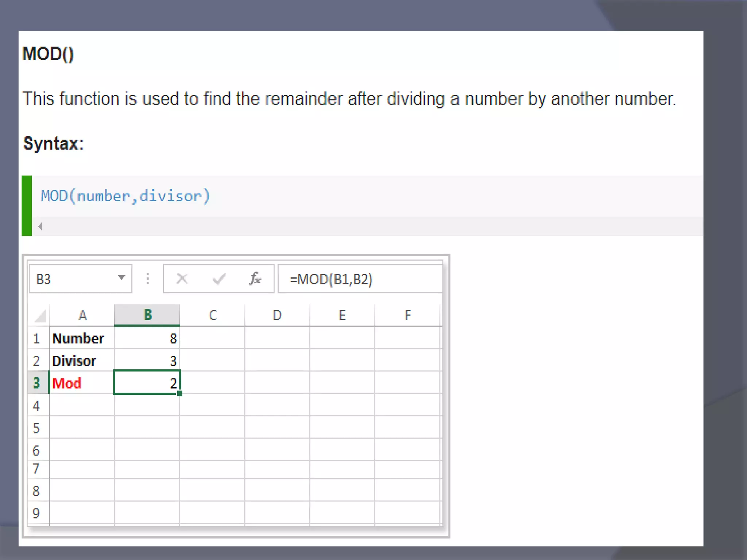Click the formula bar with =MOD(B1,B2)
The image size is (747, 560).
359,279
